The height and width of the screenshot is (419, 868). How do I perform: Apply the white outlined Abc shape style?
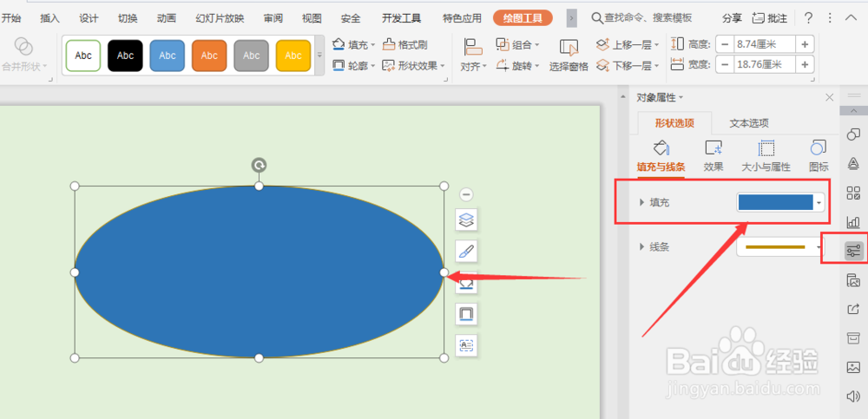(83, 56)
